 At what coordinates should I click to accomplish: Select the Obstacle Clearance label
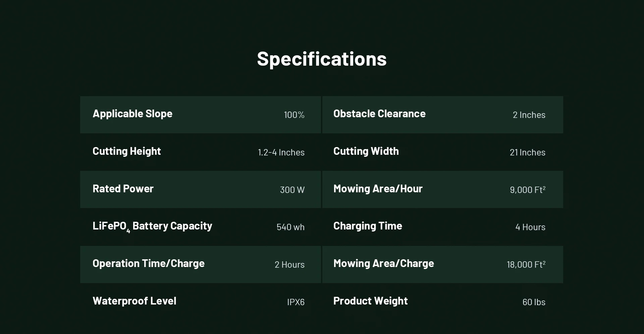(379, 114)
